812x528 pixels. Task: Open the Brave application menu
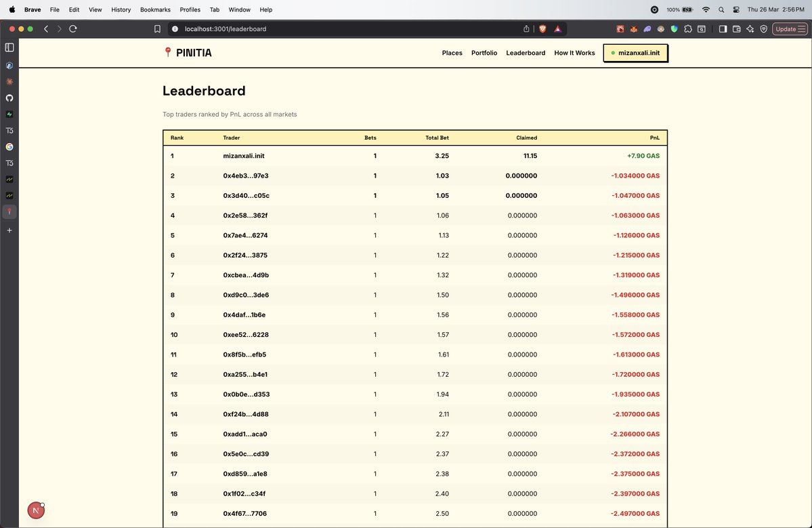click(33, 9)
